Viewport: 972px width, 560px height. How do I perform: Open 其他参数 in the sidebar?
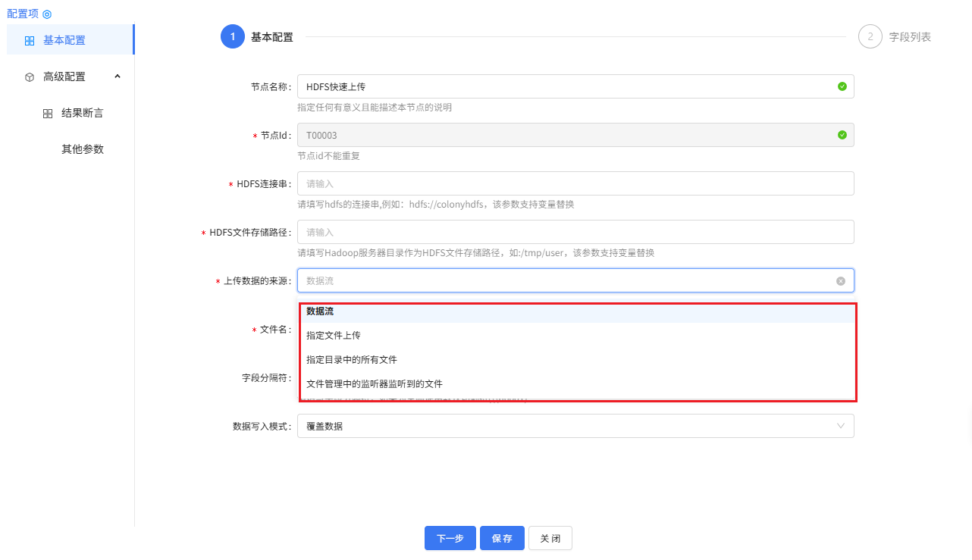[x=83, y=149]
